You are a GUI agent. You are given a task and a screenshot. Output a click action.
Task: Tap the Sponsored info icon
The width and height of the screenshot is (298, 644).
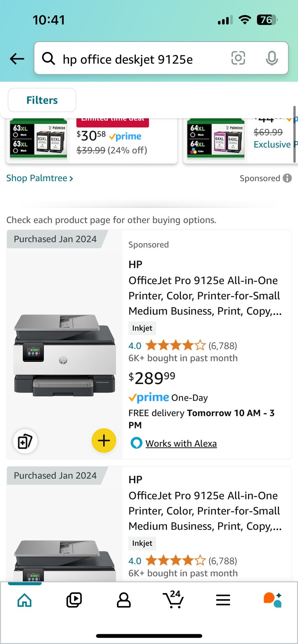(287, 178)
